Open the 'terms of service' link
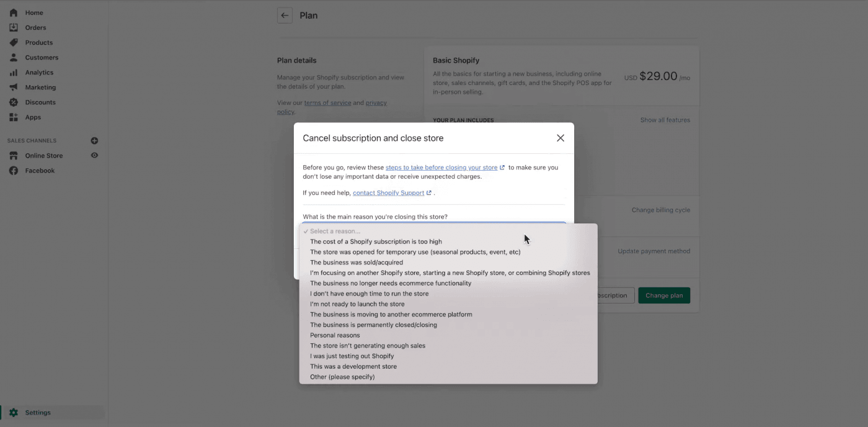This screenshot has height=427, width=868. (x=327, y=103)
